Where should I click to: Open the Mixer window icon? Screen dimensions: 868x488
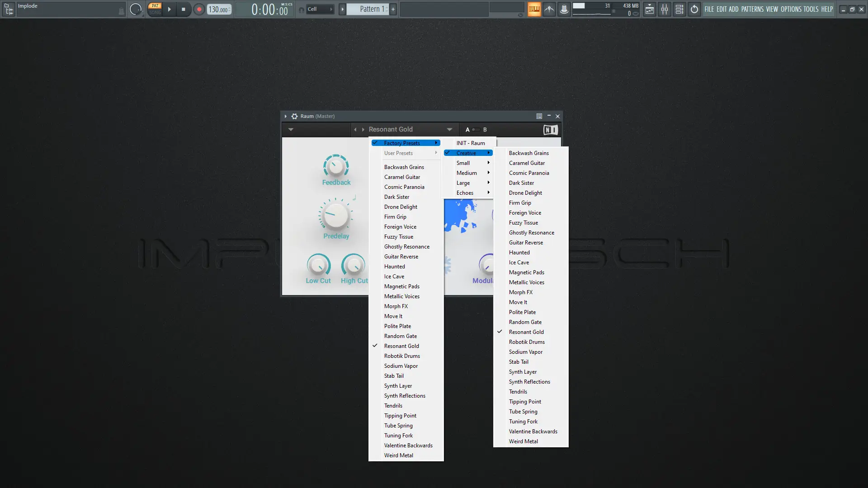664,9
